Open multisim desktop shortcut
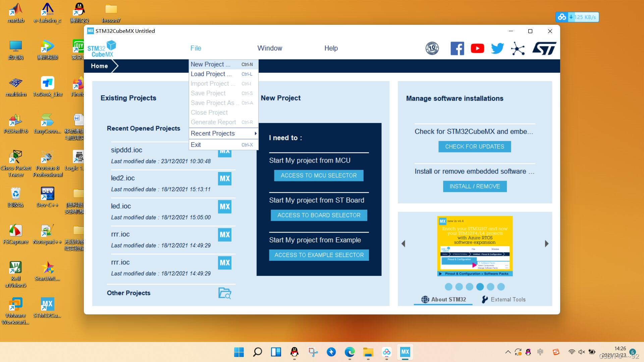Screen dimensions: 644x362 pos(16,87)
